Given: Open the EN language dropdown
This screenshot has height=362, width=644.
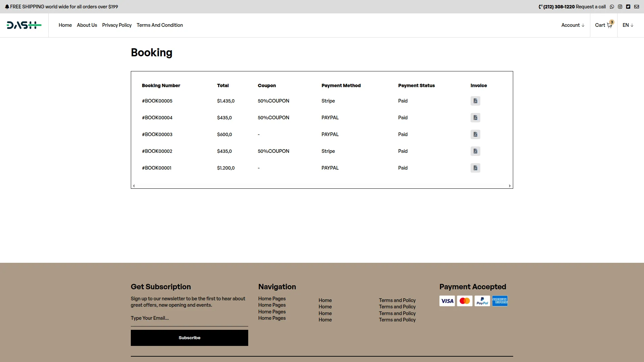Looking at the screenshot, I should (x=628, y=25).
